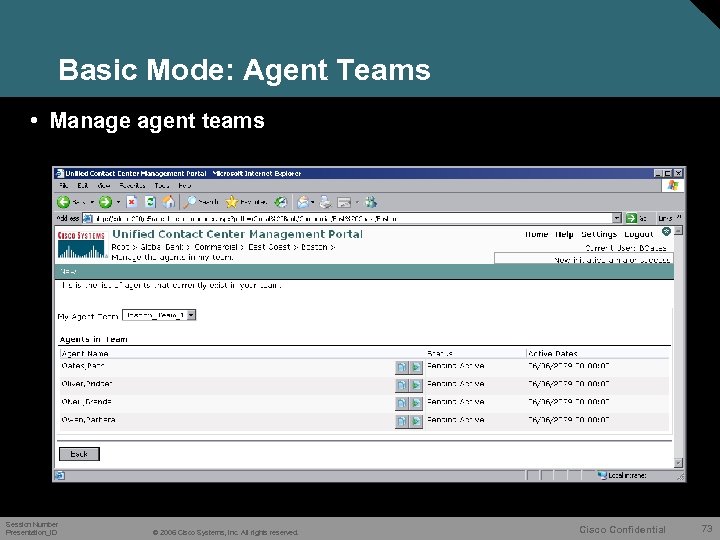Click the green arrow icon in the Oliver,Brenda row

(x=416, y=403)
